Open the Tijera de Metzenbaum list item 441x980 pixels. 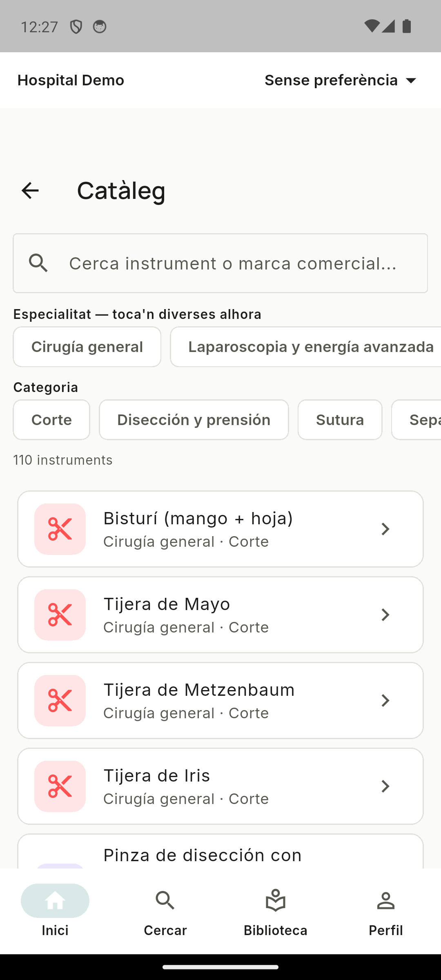[220, 701]
